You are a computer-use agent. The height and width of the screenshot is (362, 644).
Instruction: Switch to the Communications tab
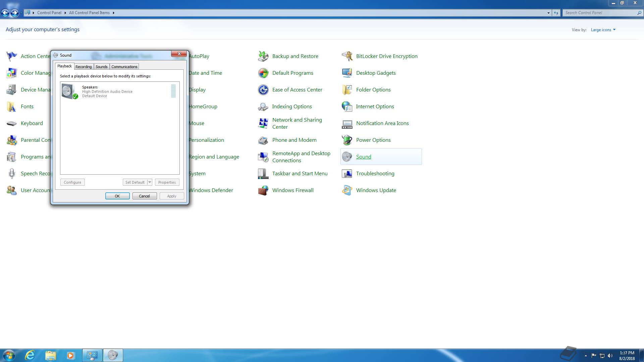(x=124, y=67)
